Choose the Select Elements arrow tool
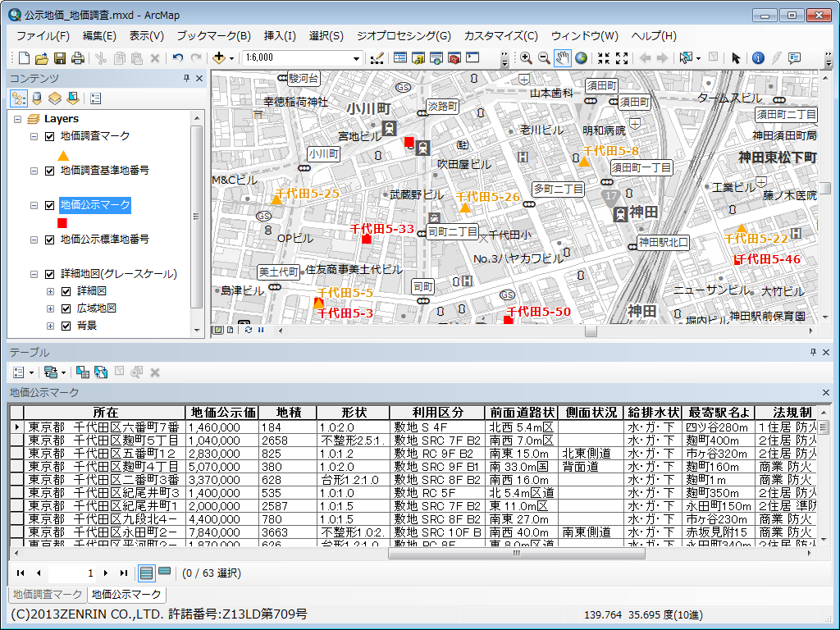 (736, 58)
